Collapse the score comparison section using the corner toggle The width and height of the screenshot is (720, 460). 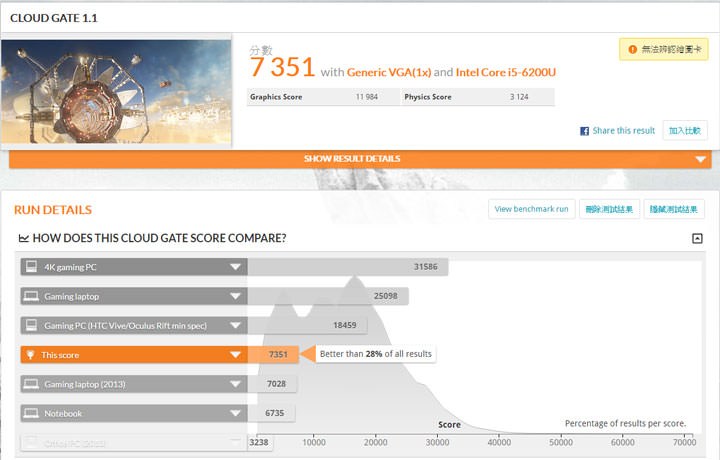tap(697, 238)
